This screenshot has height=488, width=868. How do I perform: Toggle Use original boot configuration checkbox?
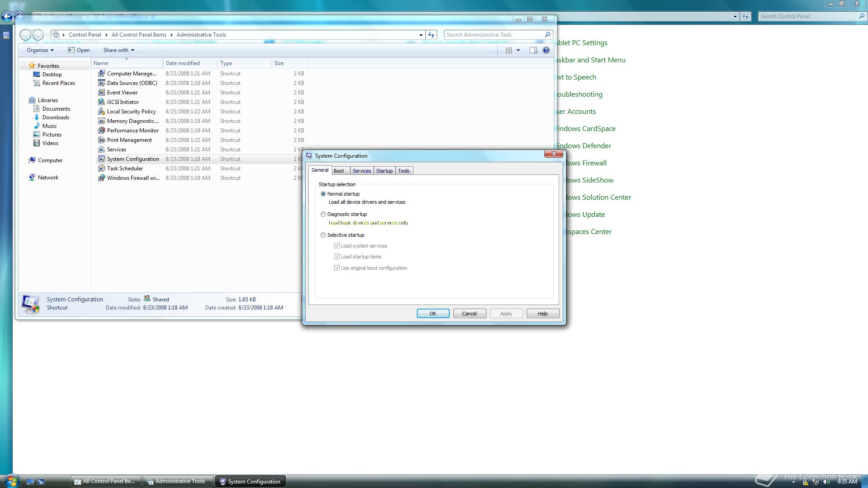[x=337, y=268]
